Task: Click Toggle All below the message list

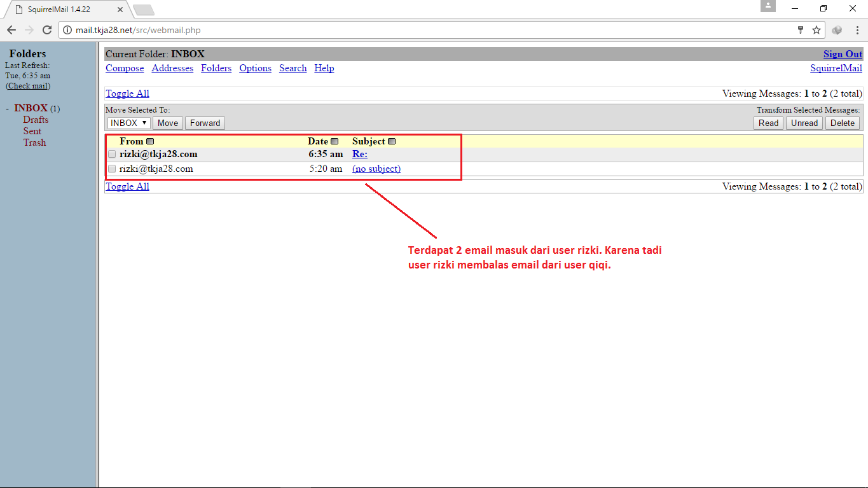Action: 127,186
